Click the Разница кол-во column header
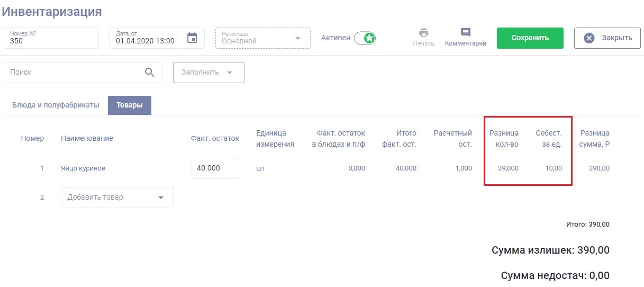 (504, 138)
